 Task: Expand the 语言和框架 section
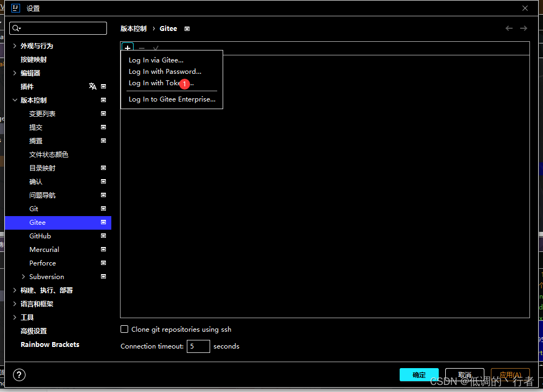pyautogui.click(x=15, y=304)
